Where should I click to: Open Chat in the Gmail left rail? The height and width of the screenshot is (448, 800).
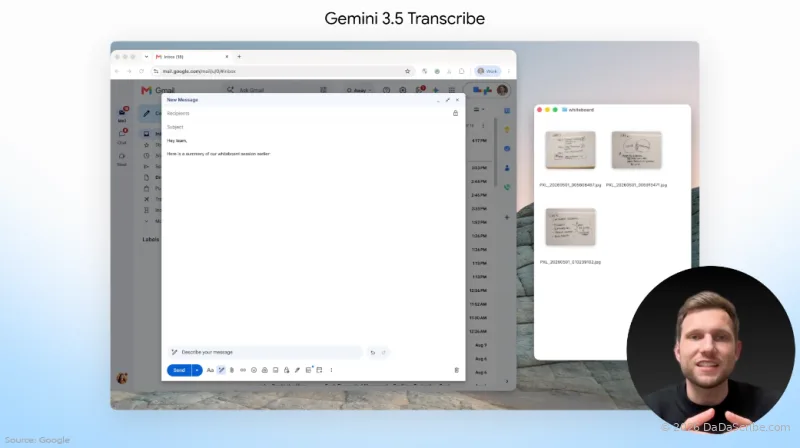[x=122, y=136]
